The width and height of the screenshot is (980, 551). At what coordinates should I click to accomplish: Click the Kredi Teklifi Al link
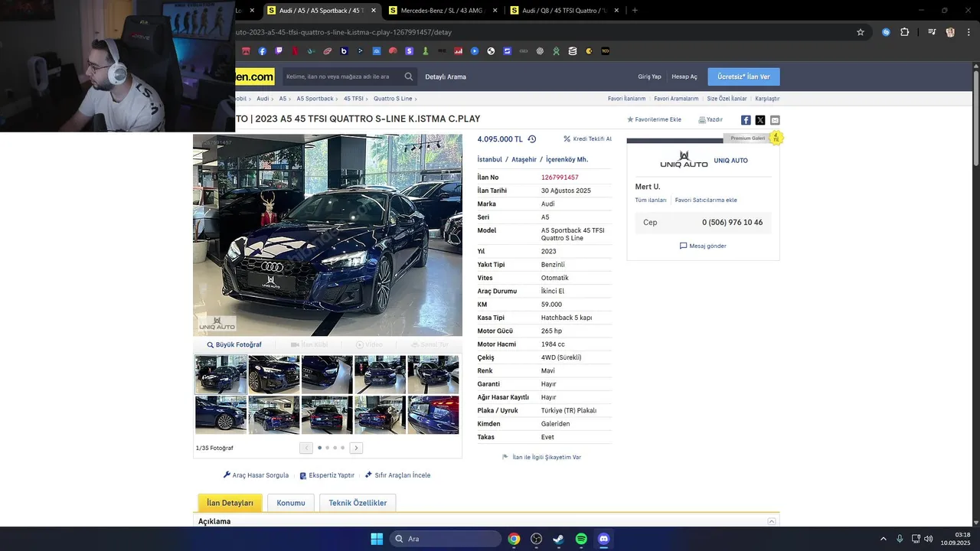point(587,139)
